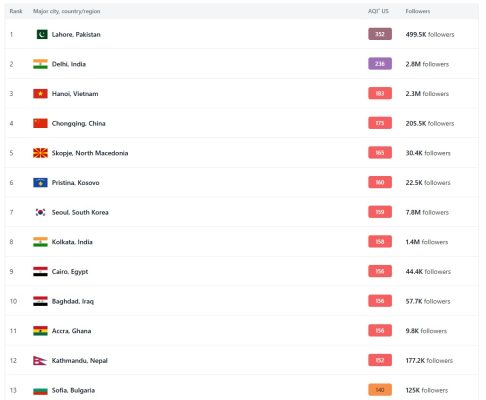The image size is (486, 400).
Task: Select the 44.4K followers text for Cairo
Action: coord(428,272)
